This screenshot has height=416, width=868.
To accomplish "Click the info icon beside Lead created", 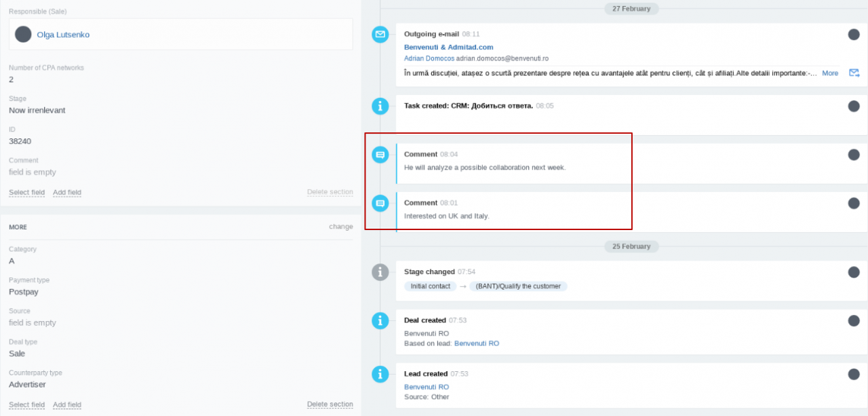I will (380, 374).
